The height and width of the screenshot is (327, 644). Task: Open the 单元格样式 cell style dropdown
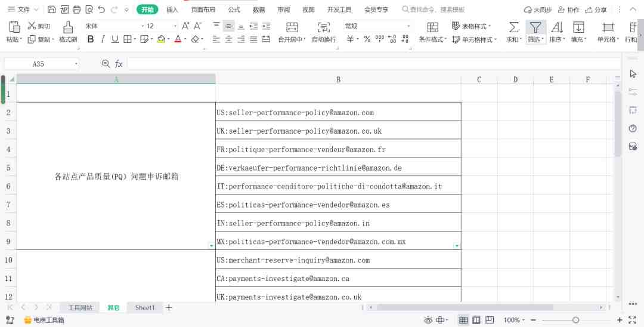pyautogui.click(x=475, y=39)
